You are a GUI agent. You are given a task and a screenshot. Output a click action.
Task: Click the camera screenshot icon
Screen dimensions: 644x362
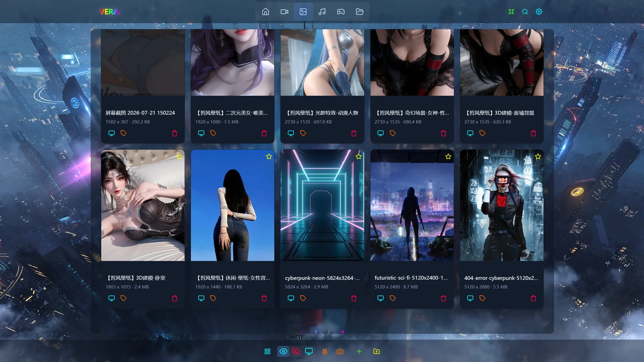pyautogui.click(x=340, y=351)
